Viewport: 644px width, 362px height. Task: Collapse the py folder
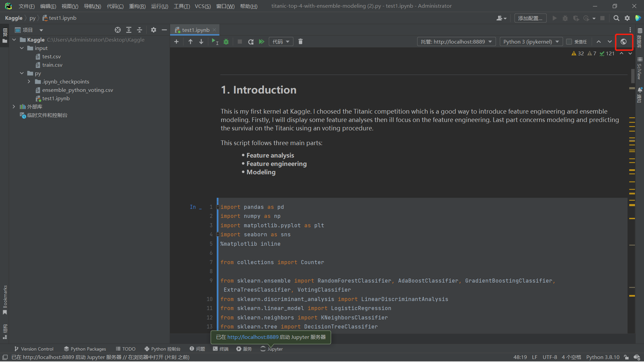[22, 73]
